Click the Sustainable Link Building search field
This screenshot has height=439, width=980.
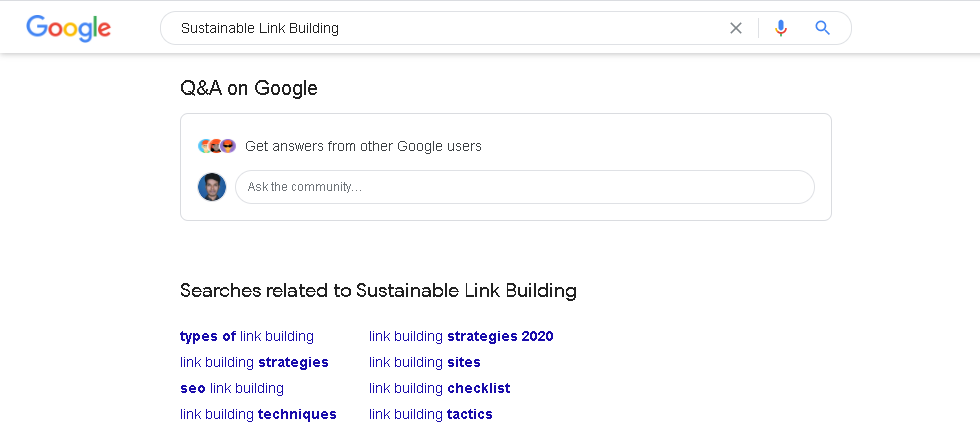[440, 28]
